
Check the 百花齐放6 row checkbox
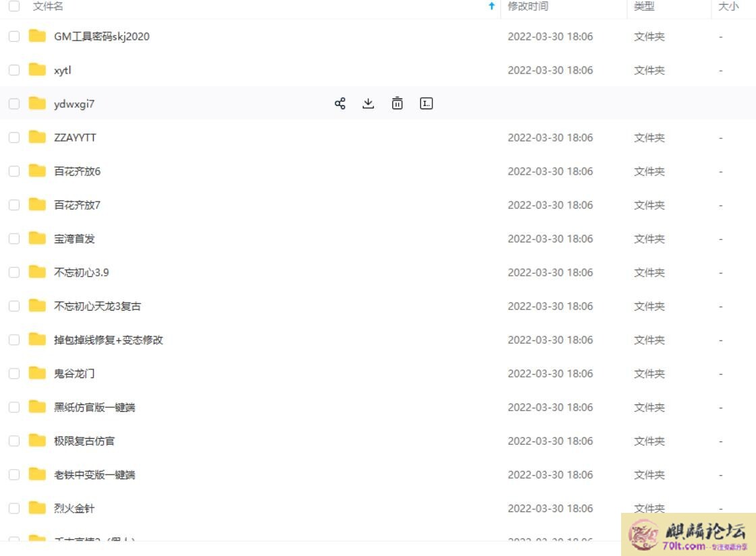click(14, 171)
